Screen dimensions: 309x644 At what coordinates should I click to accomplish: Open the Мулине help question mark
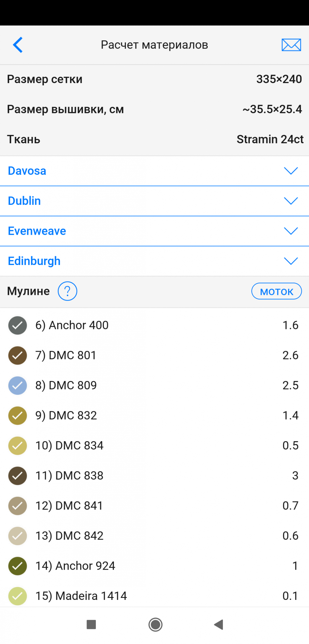(x=67, y=291)
